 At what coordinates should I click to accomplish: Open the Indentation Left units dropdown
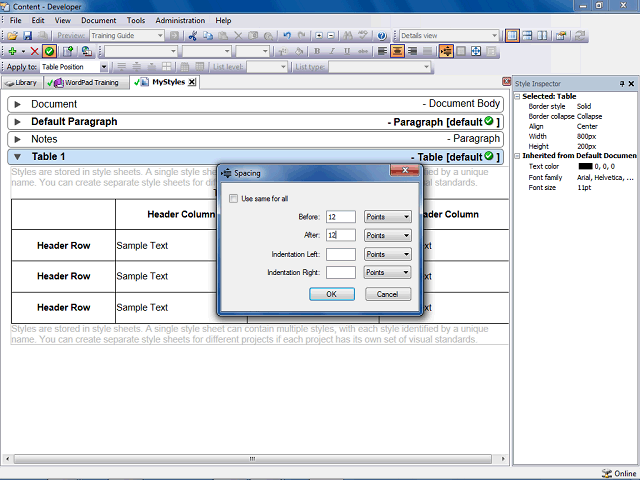pyautogui.click(x=387, y=254)
